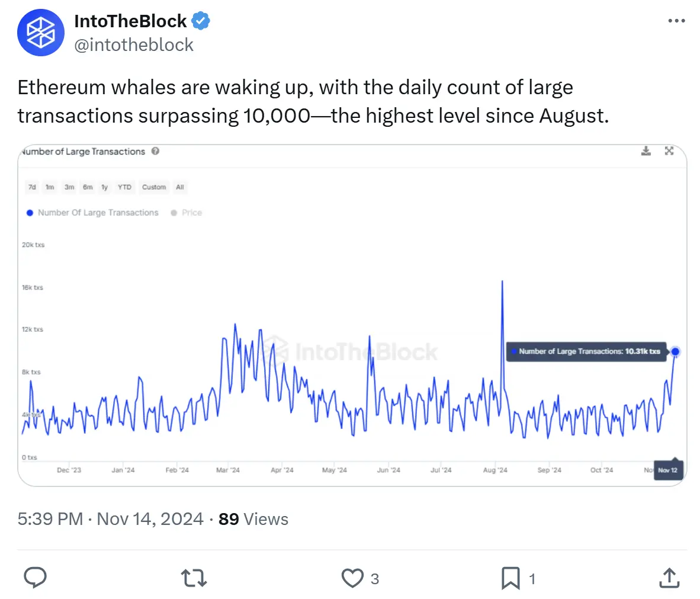Click the reply icon under the tweet

tap(36, 578)
